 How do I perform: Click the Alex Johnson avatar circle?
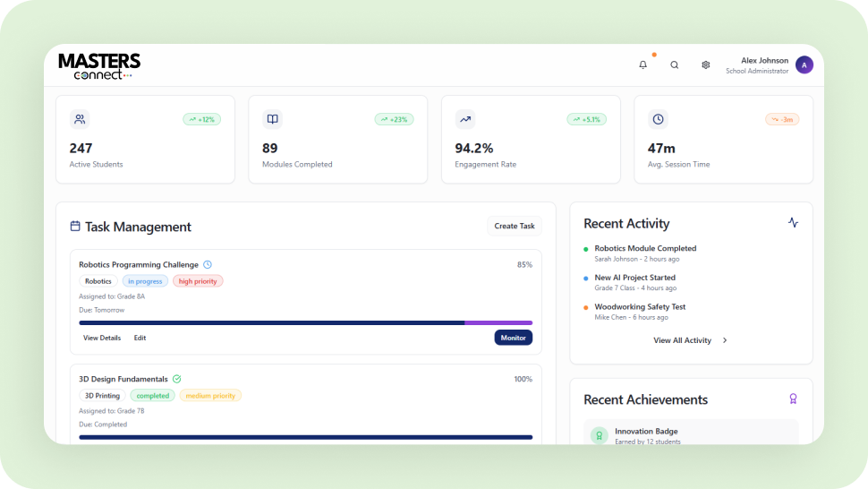pos(804,64)
